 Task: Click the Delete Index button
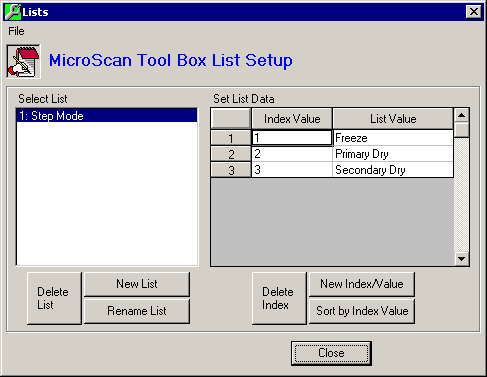point(279,298)
